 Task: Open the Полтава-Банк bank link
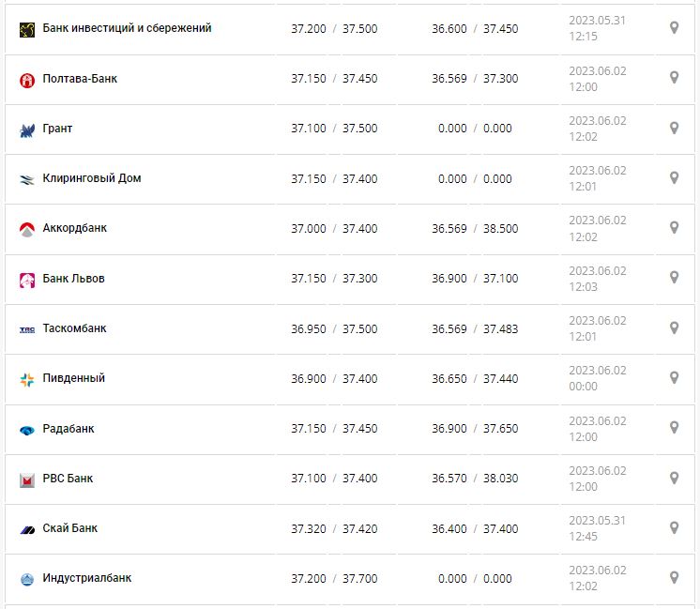[x=80, y=79]
